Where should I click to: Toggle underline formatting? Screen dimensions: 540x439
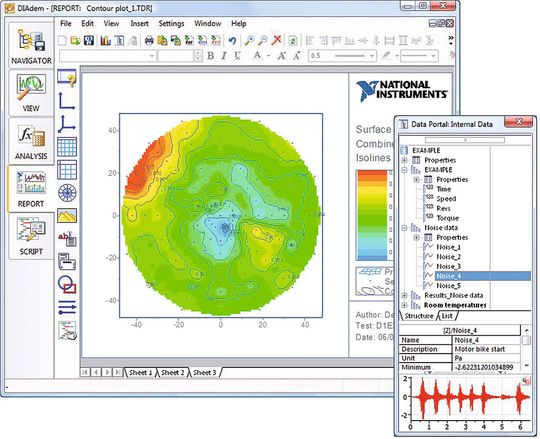click(x=237, y=55)
